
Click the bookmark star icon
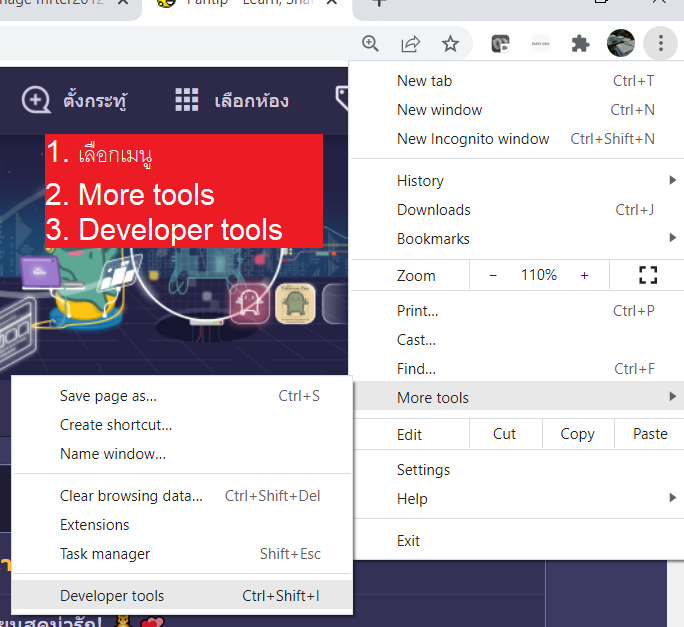tap(450, 43)
